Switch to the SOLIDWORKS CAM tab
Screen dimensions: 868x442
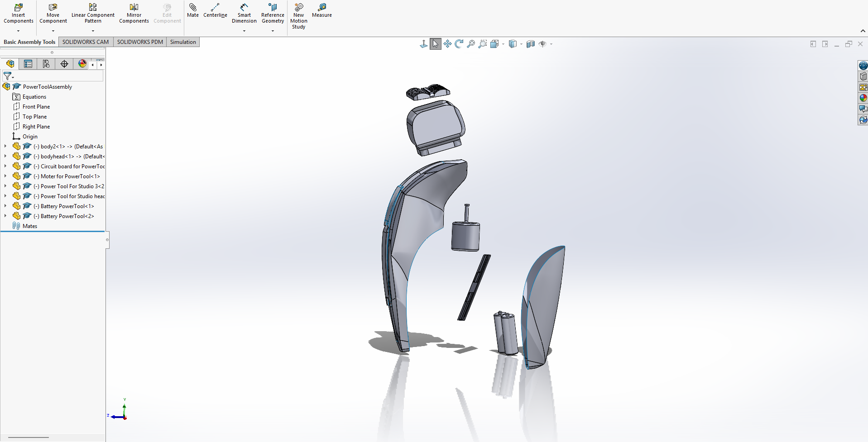pos(86,42)
